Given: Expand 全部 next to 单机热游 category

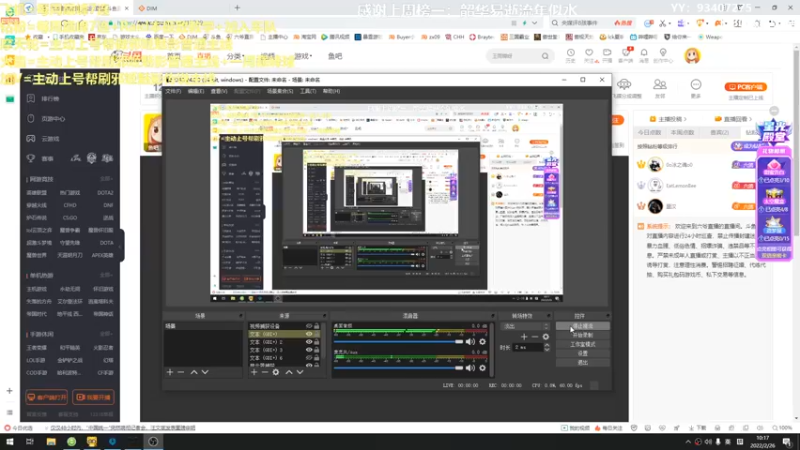Looking at the screenshot, I should 106,276.
